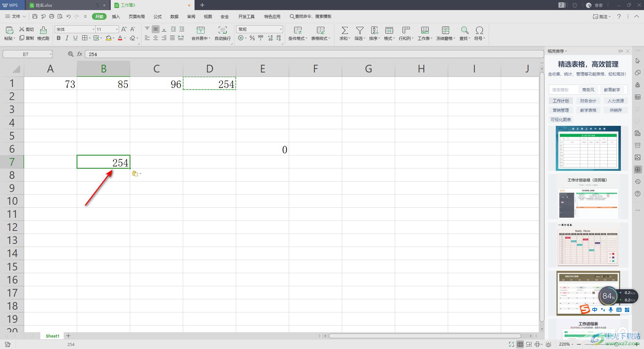Decrease font size with A- icon

pyautogui.click(x=132, y=29)
